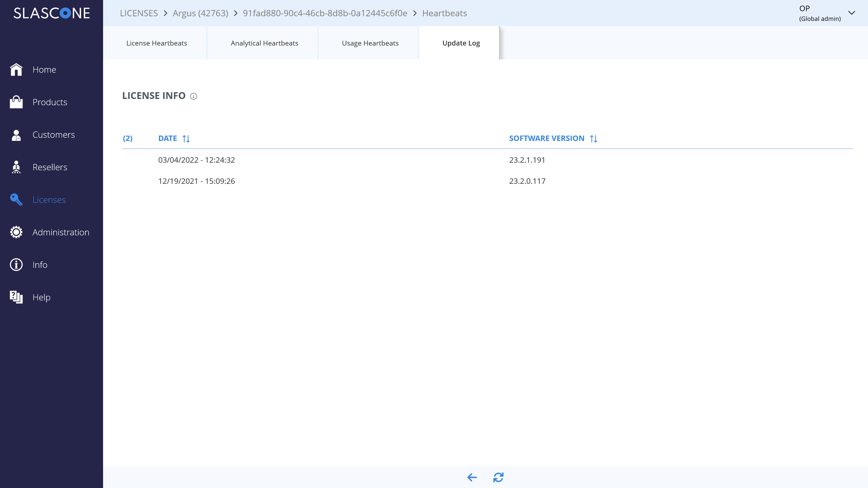Open Resellers menu item

[x=50, y=167]
